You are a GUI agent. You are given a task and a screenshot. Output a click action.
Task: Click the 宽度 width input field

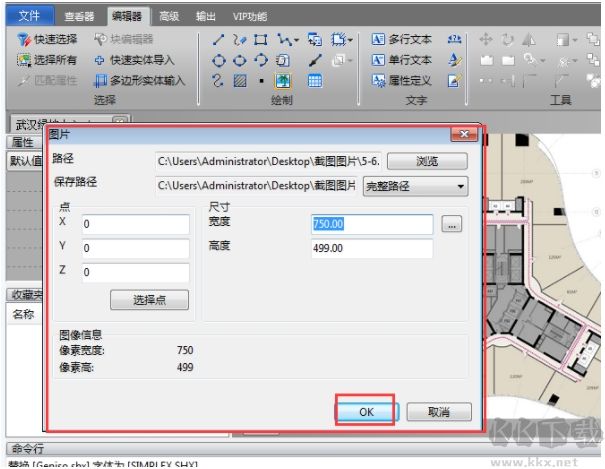click(371, 225)
